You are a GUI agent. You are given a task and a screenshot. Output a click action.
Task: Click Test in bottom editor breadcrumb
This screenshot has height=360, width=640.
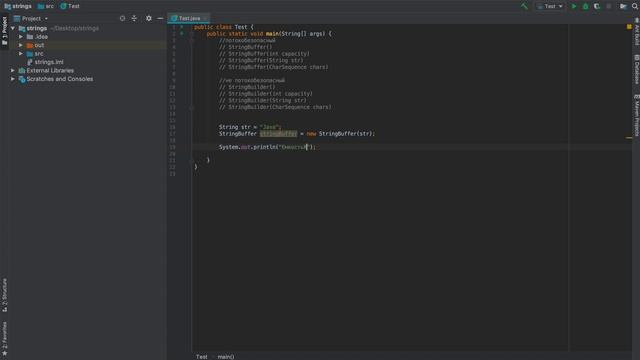[x=202, y=357]
